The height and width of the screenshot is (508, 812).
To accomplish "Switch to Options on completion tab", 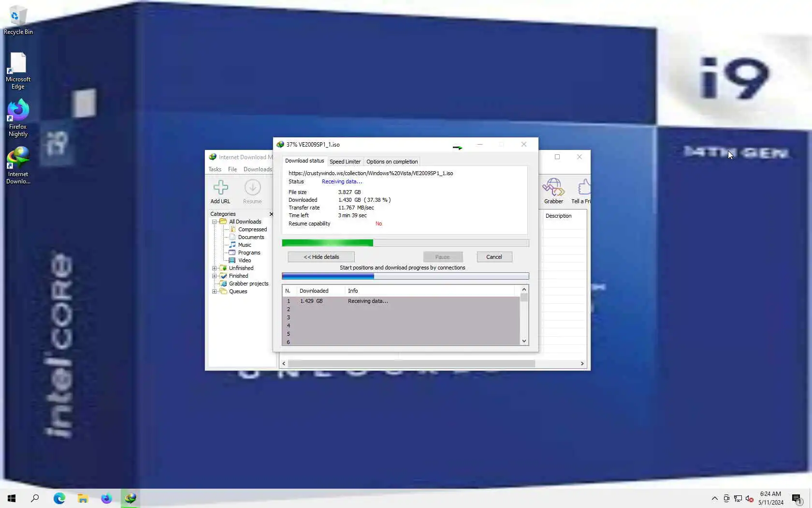I will (x=392, y=162).
